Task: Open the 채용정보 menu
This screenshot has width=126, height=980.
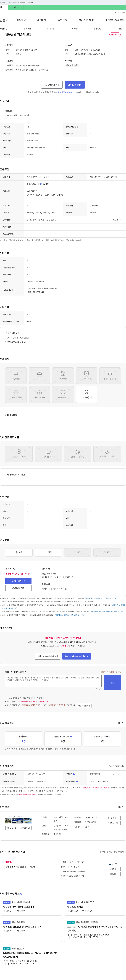Action: [21, 20]
